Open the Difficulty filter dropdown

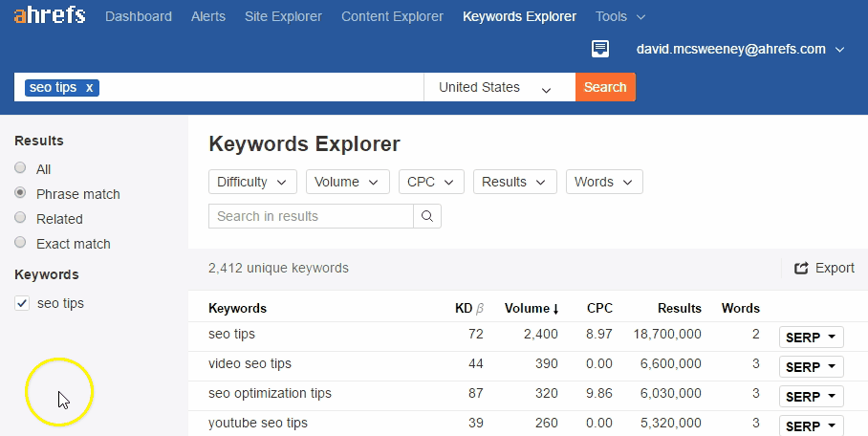point(252,182)
